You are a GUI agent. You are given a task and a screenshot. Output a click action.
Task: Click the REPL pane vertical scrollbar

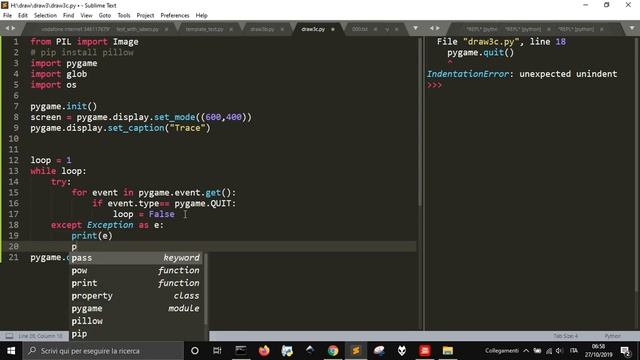click(x=637, y=165)
